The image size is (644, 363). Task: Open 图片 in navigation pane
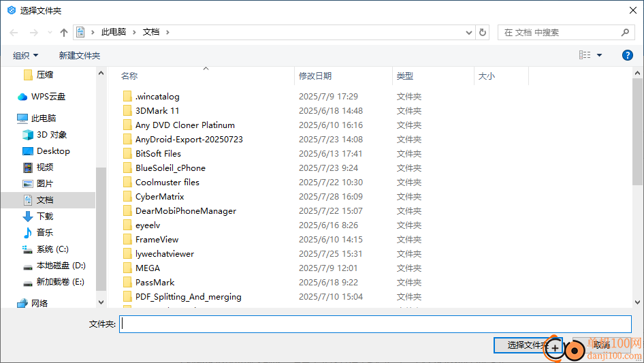tap(44, 184)
